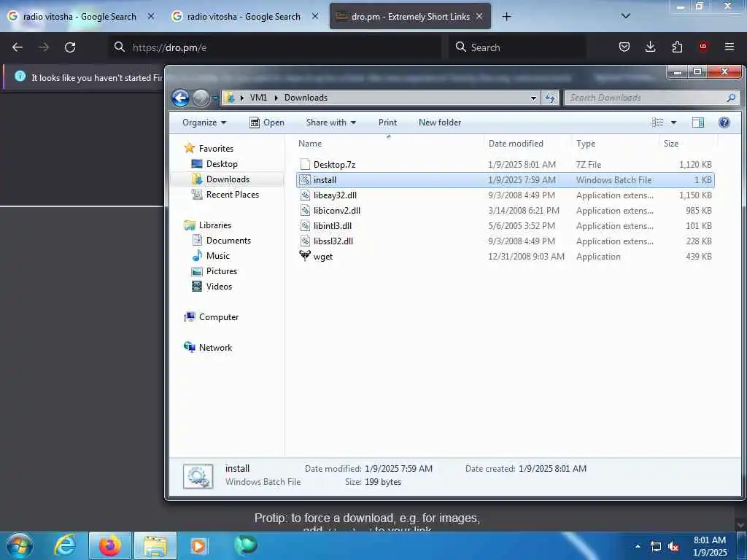This screenshot has height=560, width=747.
Task: Sort files by Size column
Action: pyautogui.click(x=687, y=144)
